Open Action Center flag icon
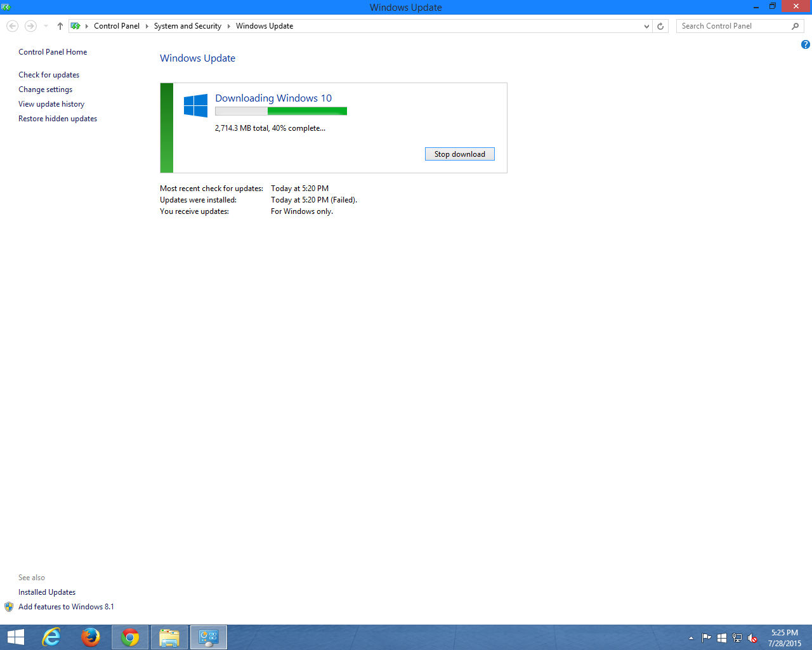Viewport: 812px width, 650px height. (x=706, y=638)
